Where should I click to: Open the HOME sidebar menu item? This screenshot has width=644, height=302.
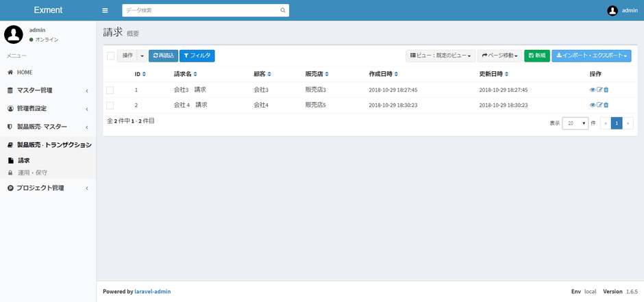point(25,72)
